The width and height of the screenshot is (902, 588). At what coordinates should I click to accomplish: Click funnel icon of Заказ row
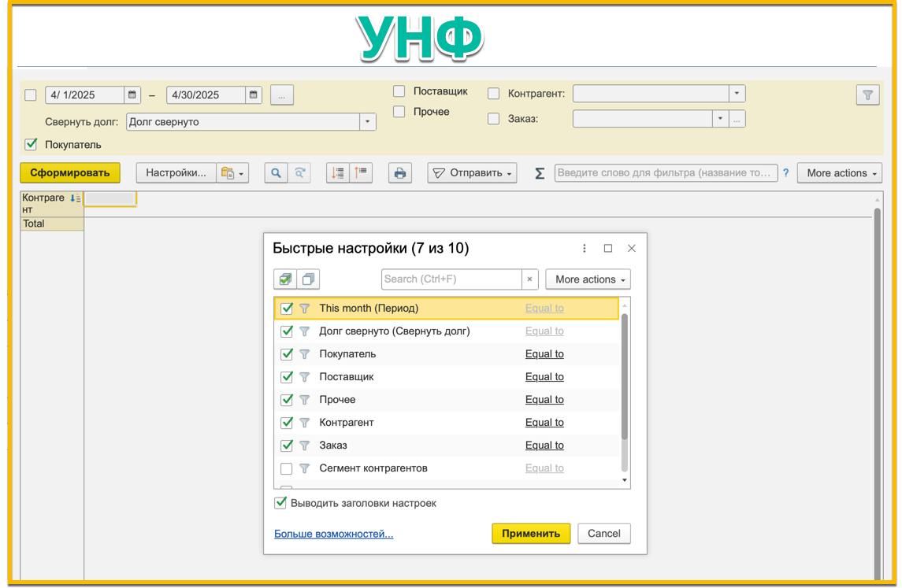[x=304, y=446]
